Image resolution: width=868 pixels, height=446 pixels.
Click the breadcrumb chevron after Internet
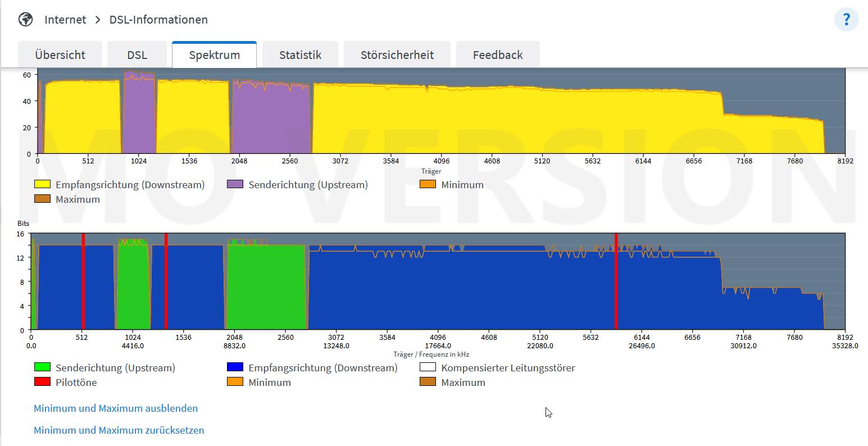click(x=98, y=20)
